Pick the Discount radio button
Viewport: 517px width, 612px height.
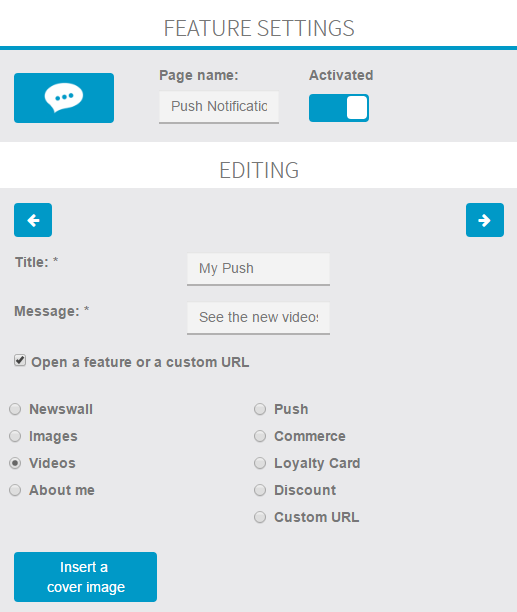tap(260, 490)
